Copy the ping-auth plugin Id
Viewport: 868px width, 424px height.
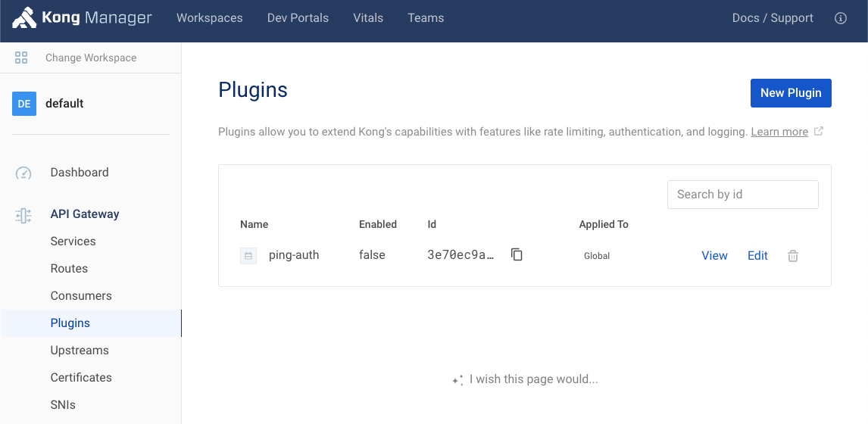pos(517,255)
